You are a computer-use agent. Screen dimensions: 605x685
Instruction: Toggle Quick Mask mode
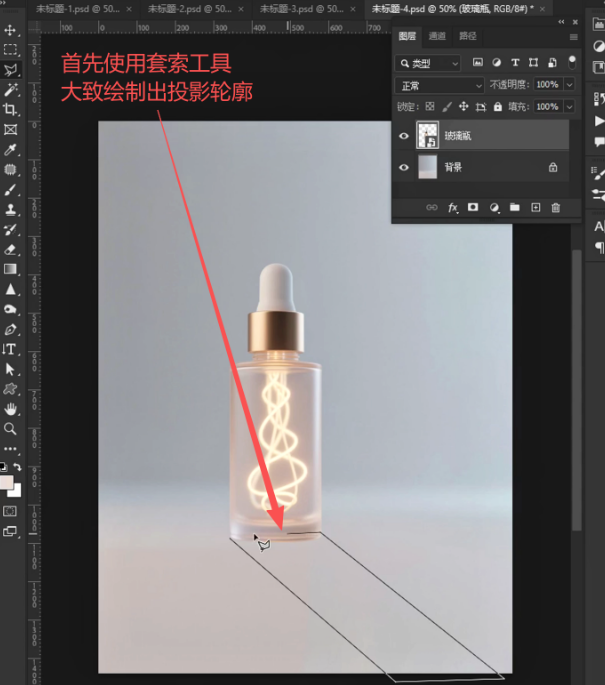click(x=10, y=511)
